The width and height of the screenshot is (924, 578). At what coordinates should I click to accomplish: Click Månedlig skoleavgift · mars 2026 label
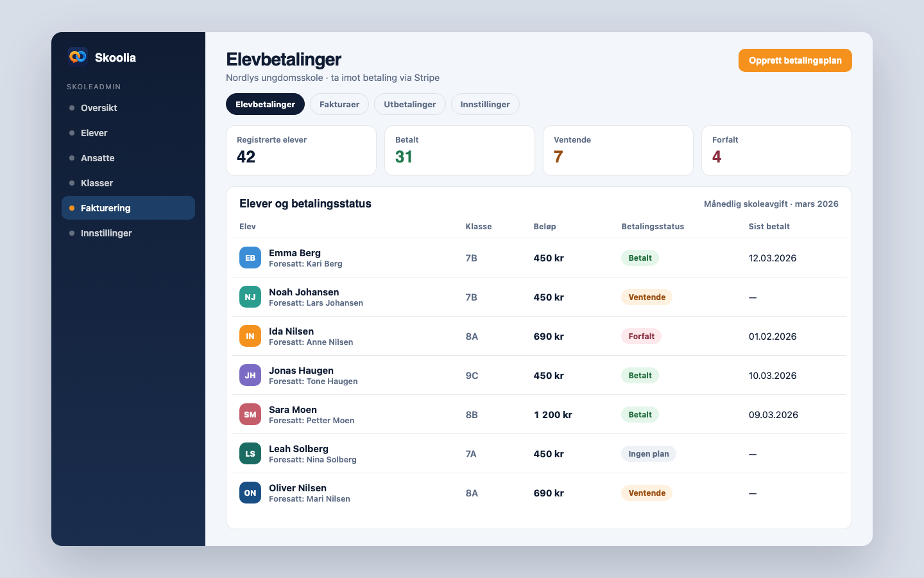pos(771,204)
